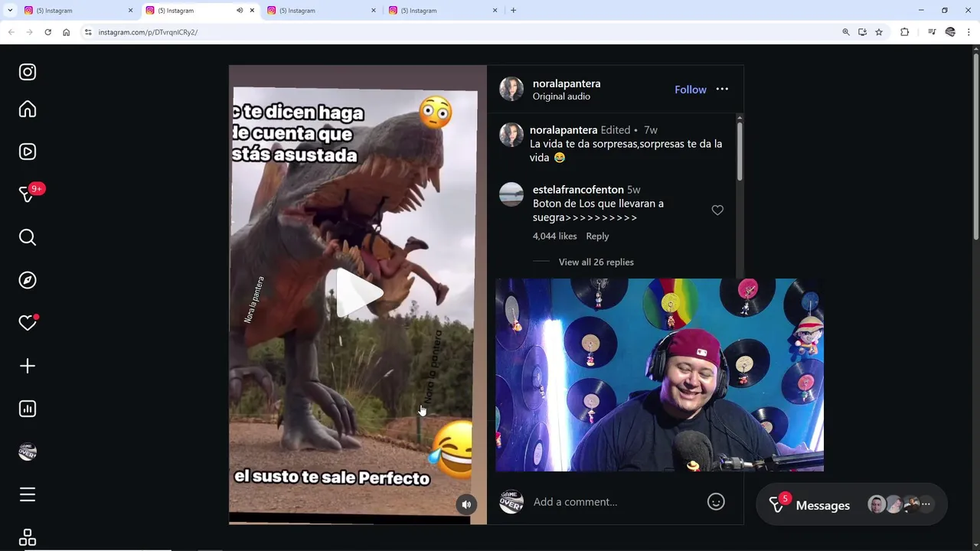Screen dimensions: 980x551
Task: Go to browser home page
Action: tap(67, 32)
